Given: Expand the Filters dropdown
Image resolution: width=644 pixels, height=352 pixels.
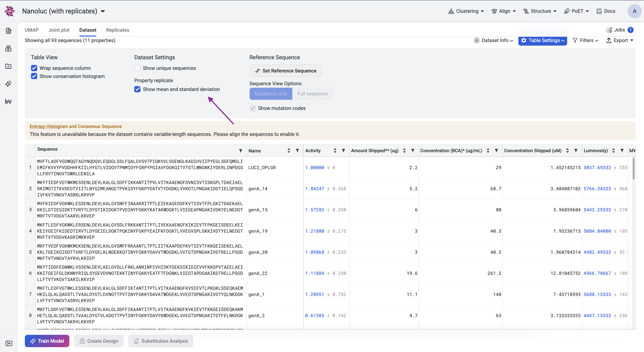Looking at the screenshot, I should 585,41.
